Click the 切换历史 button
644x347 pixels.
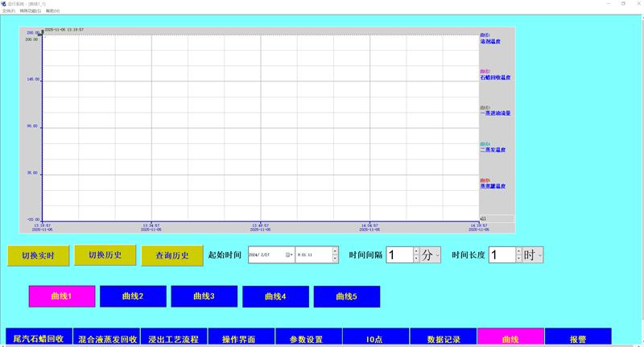point(105,255)
